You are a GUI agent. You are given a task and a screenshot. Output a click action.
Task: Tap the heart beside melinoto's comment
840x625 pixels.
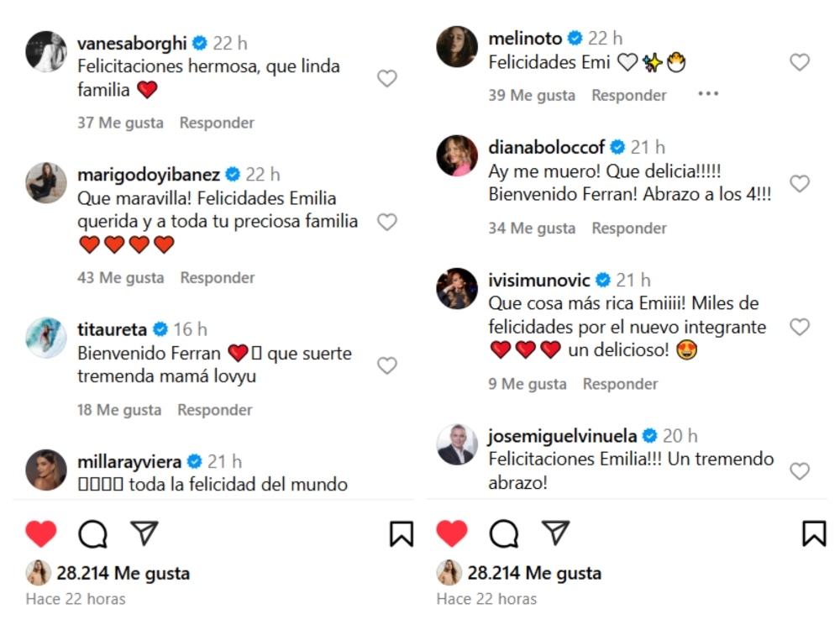(x=800, y=62)
